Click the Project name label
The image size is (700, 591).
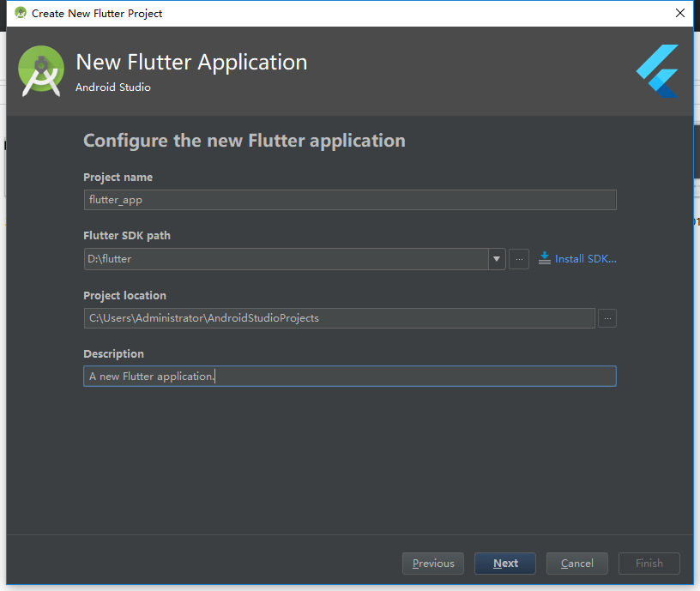[x=118, y=178]
